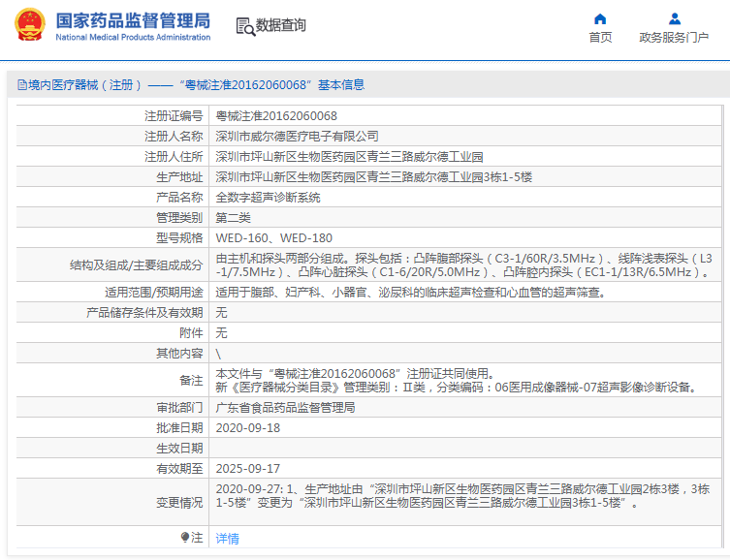Open the 政务服务门户 person icon
Image resolution: width=730 pixels, height=560 pixels.
click(x=674, y=19)
